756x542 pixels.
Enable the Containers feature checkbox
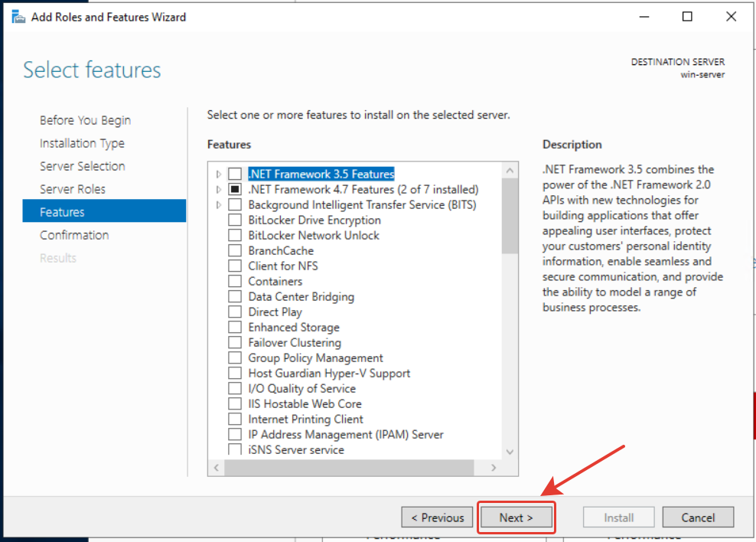tap(235, 282)
